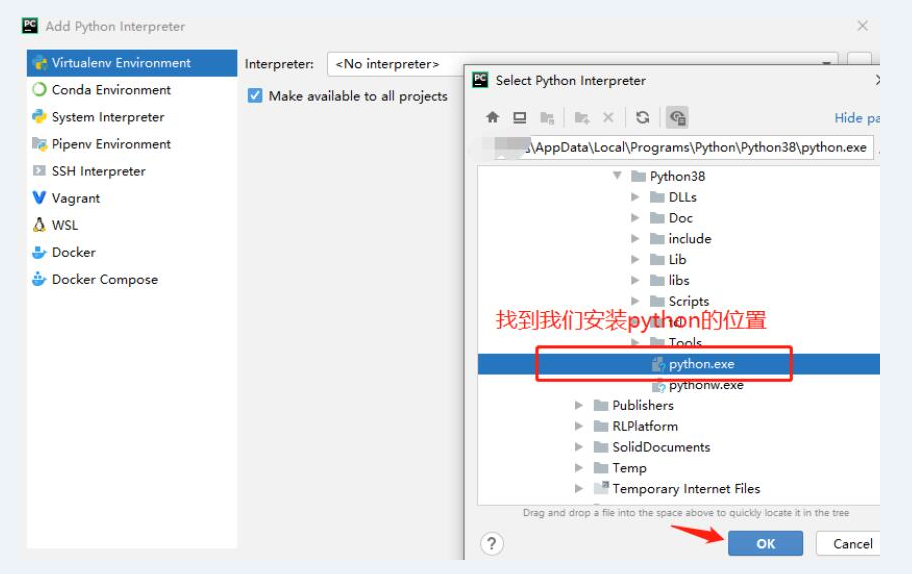The height and width of the screenshot is (574, 912).
Task: Expand the include folder
Action: click(635, 238)
